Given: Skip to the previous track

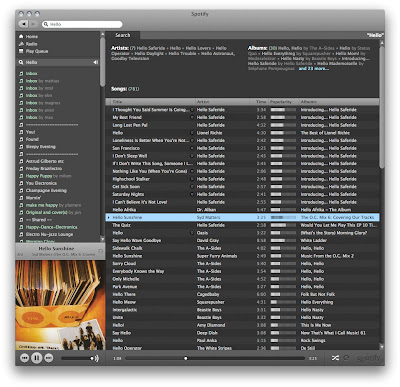Looking at the screenshot, I should point(24,358).
